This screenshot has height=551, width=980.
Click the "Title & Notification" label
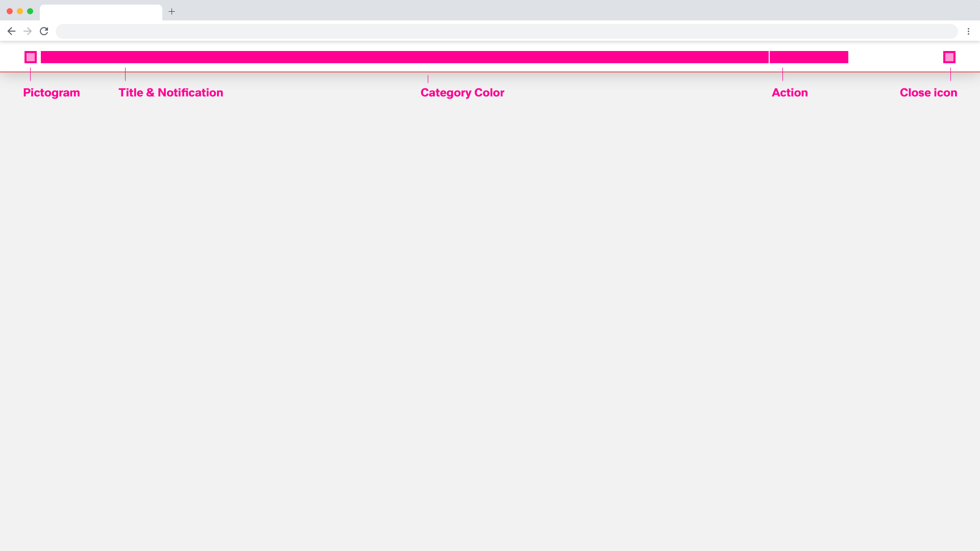point(170,93)
